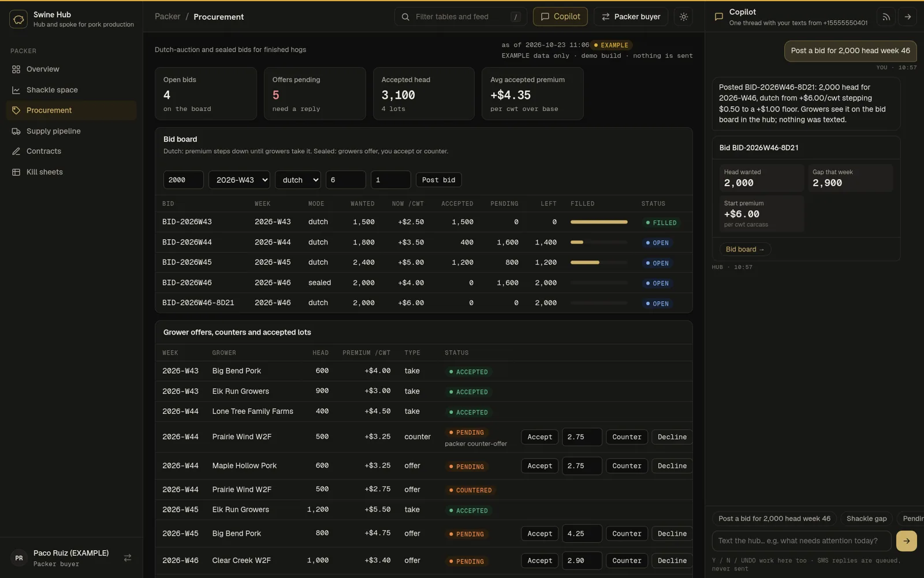
Task: Click the chat bubble icon in Copilot button
Action: coord(545,17)
